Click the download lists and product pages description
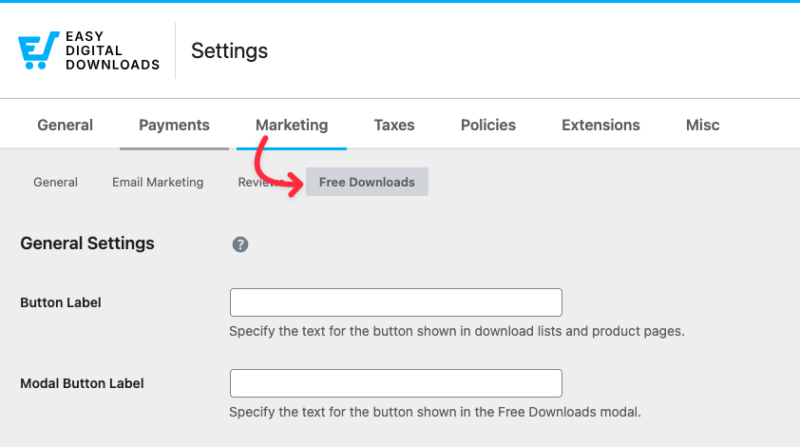800x447 pixels. pos(457,331)
